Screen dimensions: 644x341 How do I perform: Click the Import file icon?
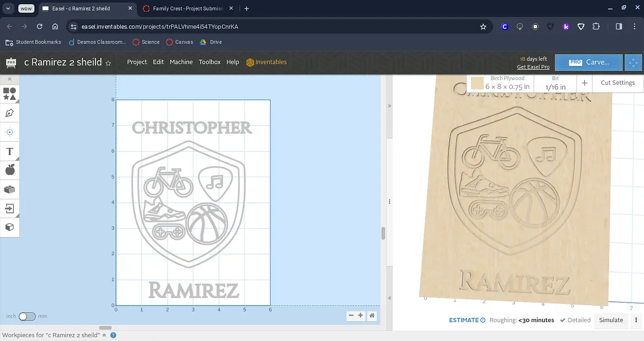point(10,208)
